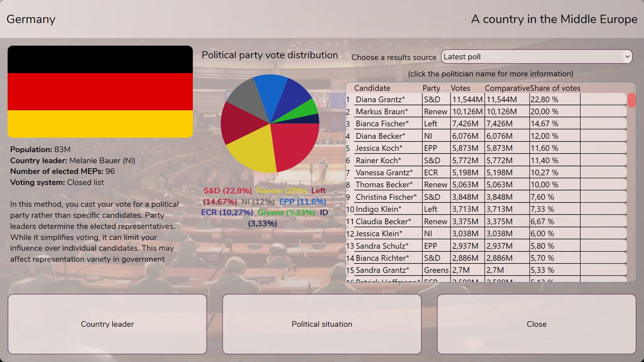644x362 pixels.
Task: Click the German flag image
Action: 100,92
